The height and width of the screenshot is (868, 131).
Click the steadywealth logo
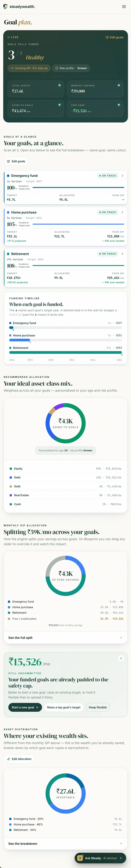click(19, 7)
